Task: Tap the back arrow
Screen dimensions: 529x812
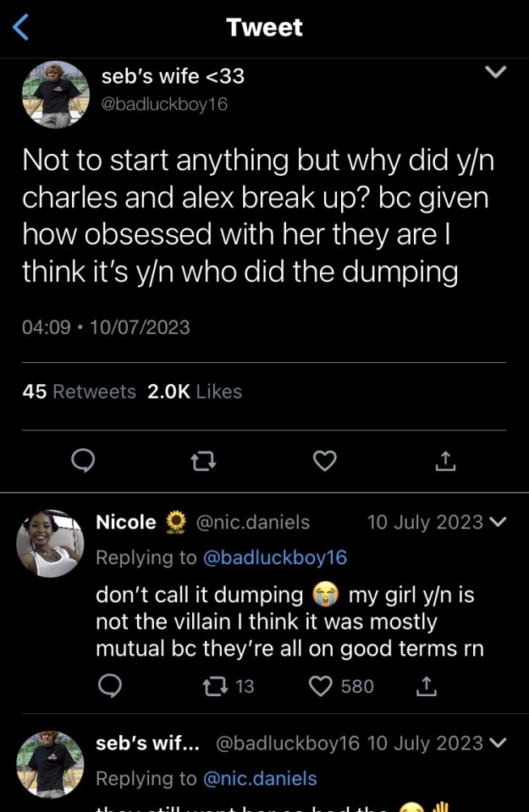Action: tap(22, 28)
